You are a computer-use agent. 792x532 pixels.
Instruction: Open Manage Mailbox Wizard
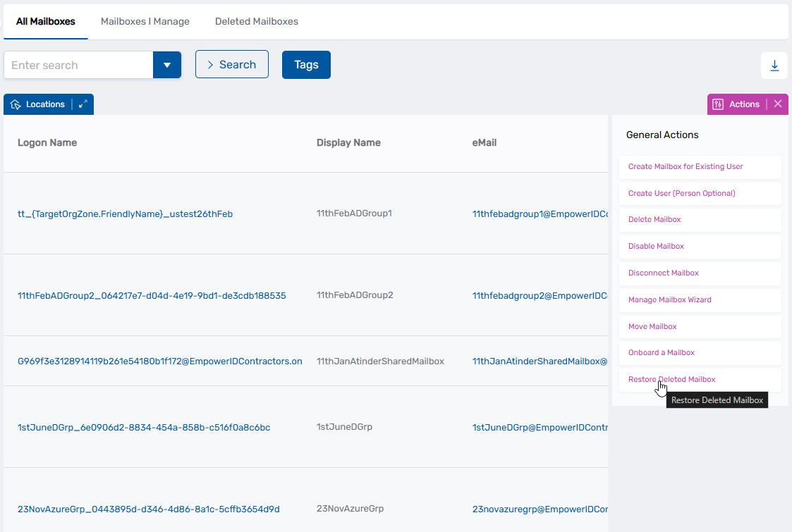point(669,299)
